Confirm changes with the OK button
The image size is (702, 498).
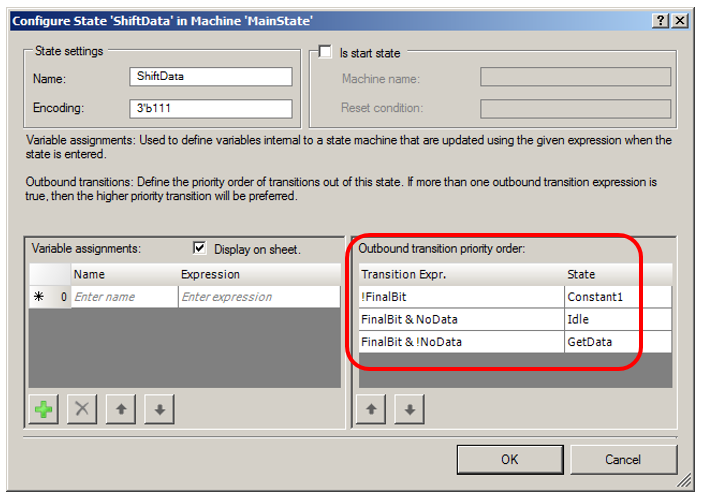(x=510, y=459)
